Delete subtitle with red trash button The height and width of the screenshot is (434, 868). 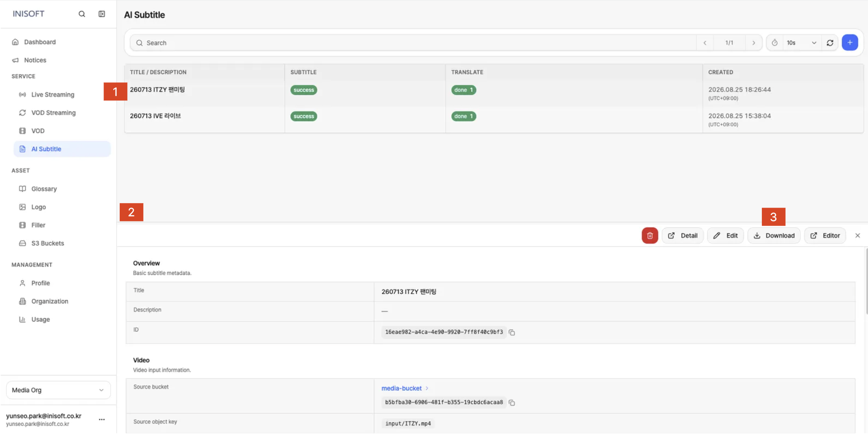click(650, 235)
